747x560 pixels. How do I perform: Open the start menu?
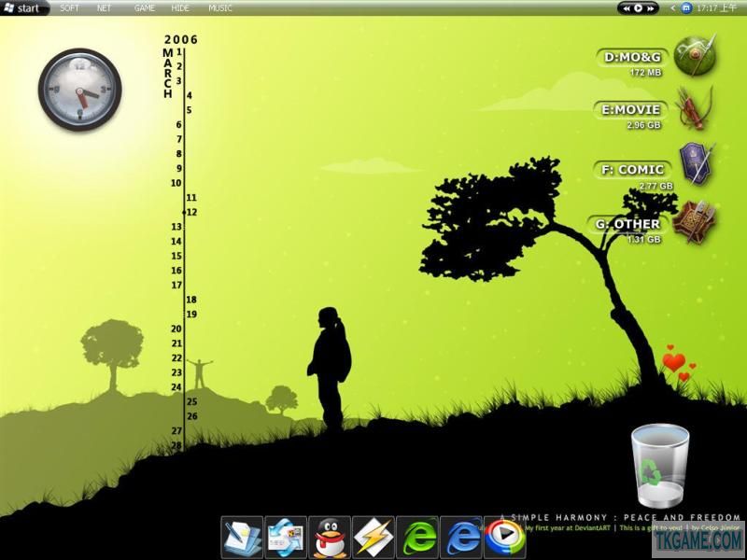(x=22, y=8)
